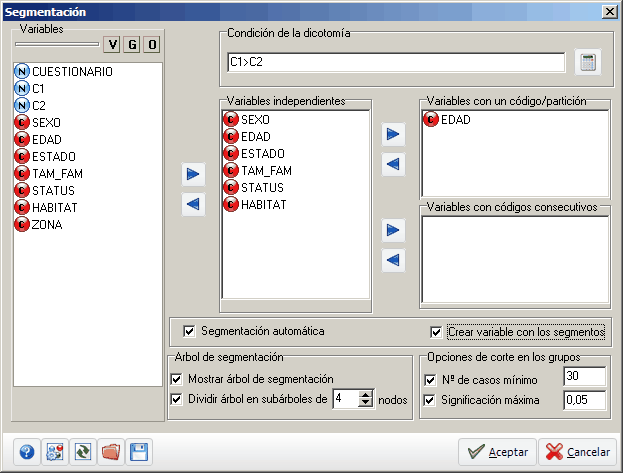623x473 pixels.
Task: Move variable to códigos consecutivos with right arrow
Action: 393,230
